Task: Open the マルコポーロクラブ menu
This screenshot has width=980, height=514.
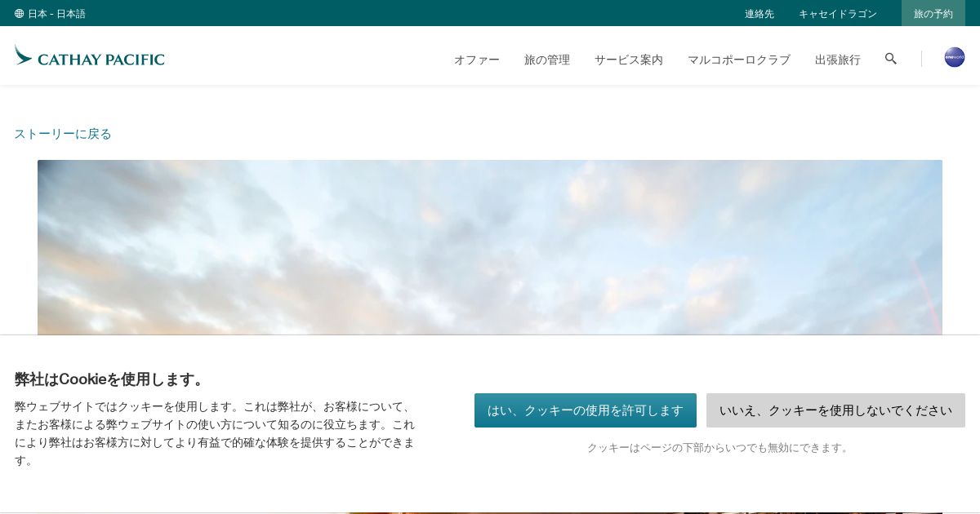Action: click(739, 60)
